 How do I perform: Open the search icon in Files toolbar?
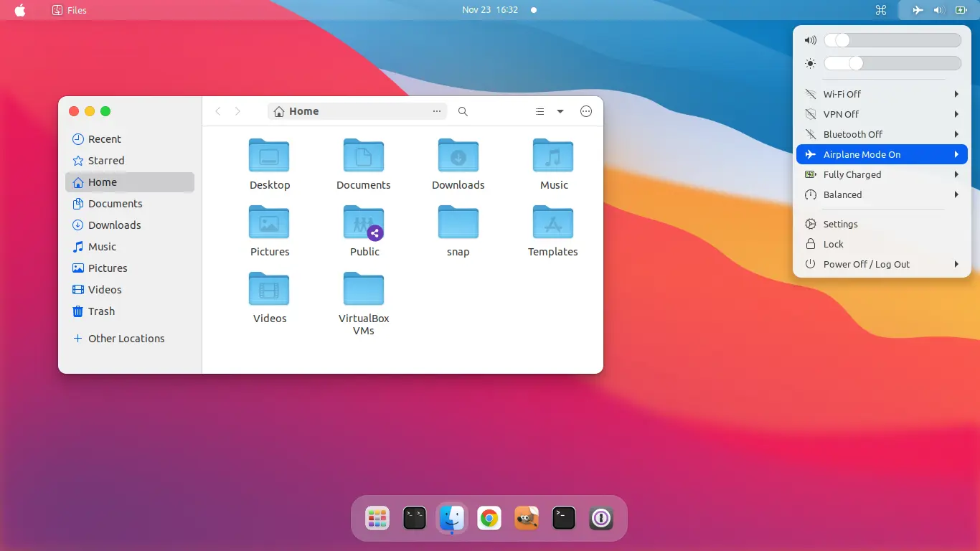click(463, 111)
